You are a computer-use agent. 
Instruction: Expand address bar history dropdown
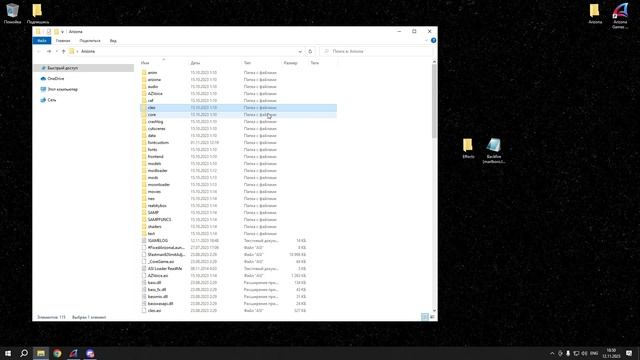[300, 51]
